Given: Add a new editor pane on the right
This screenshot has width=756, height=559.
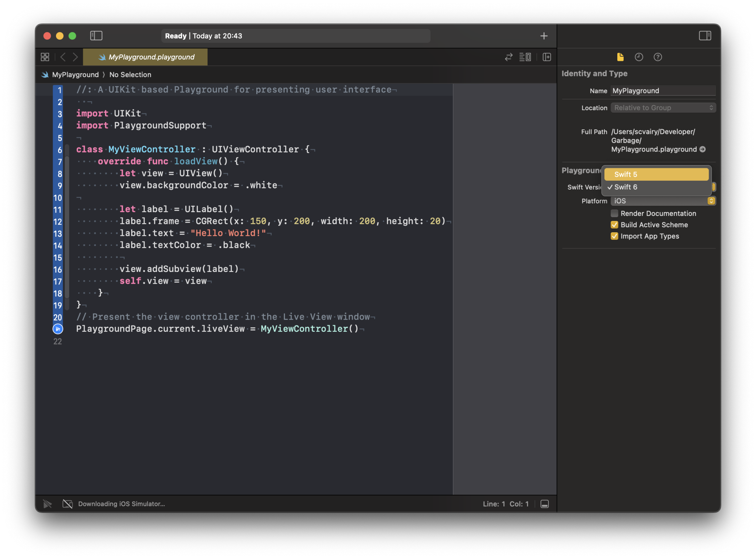Looking at the screenshot, I should coord(547,57).
